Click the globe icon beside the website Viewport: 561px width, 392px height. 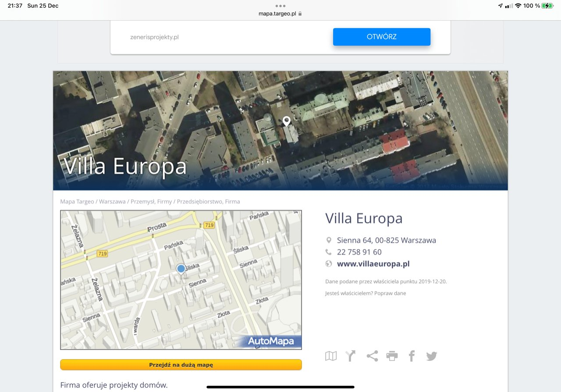click(x=329, y=264)
